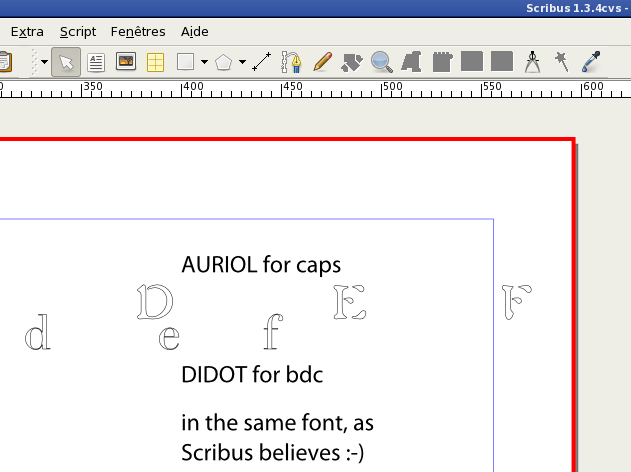Image resolution: width=631 pixels, height=472 pixels.
Task: Activate the Insert Image Frame tool
Action: coord(126,62)
